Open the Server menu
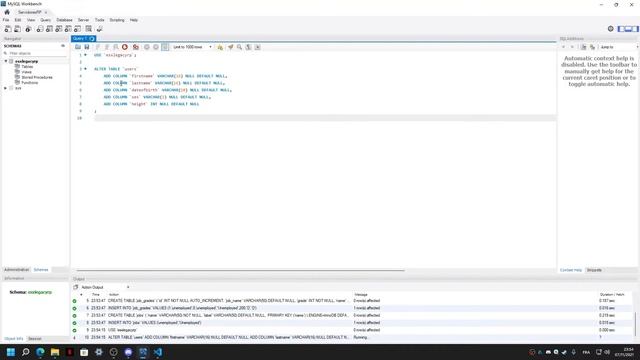 pos(83,20)
